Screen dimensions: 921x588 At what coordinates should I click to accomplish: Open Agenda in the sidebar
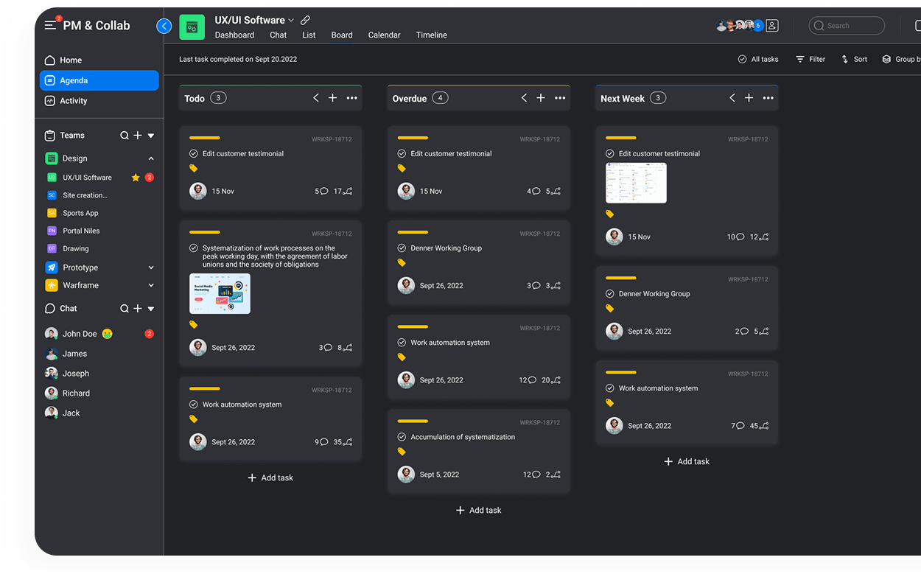click(99, 80)
